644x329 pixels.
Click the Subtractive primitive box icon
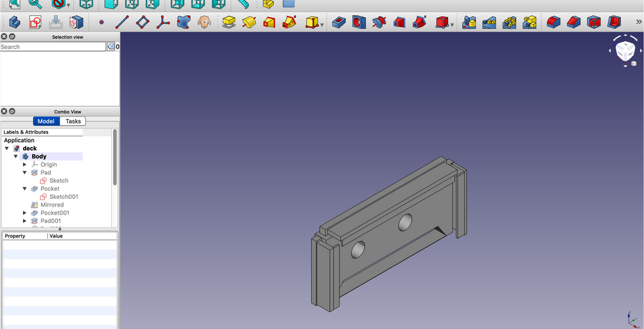442,22
